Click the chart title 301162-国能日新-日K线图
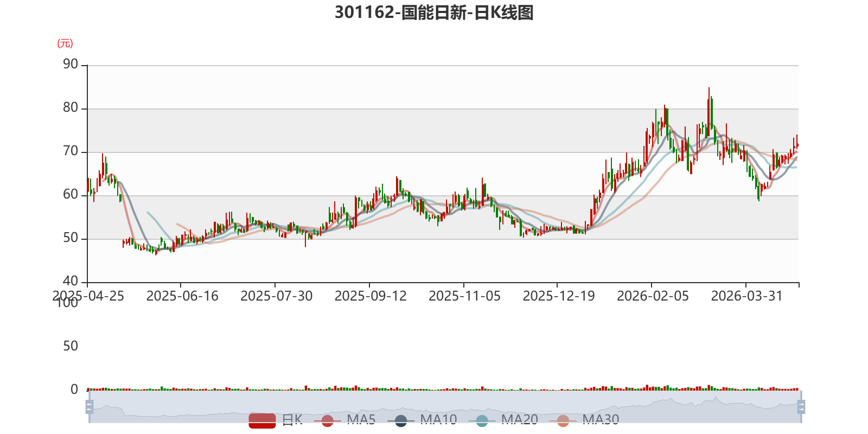The height and width of the screenshot is (434, 868). (x=434, y=12)
